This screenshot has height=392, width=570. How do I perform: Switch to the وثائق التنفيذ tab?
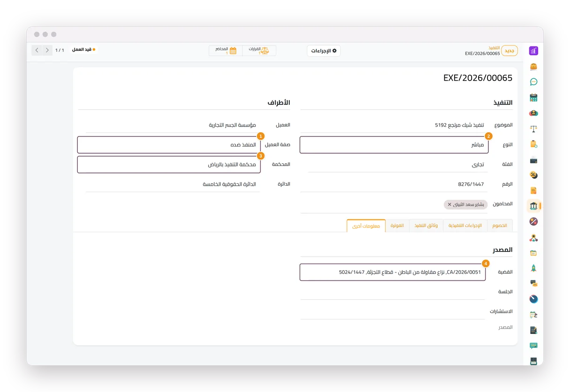(x=426, y=226)
